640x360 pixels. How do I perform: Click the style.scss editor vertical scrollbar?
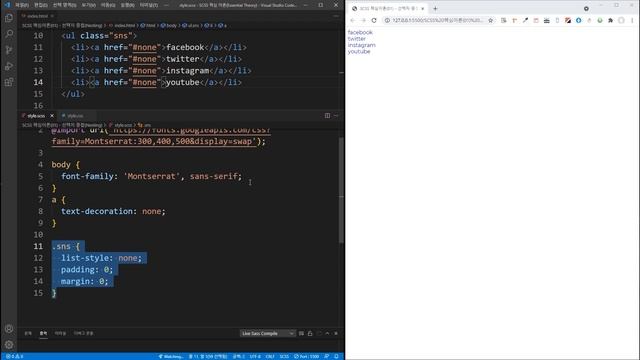click(x=341, y=191)
